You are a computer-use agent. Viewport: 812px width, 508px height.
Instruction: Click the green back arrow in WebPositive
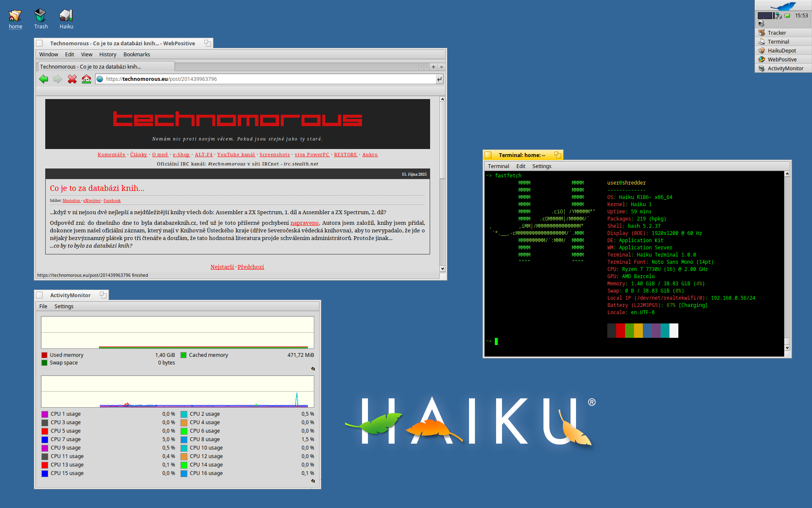44,79
